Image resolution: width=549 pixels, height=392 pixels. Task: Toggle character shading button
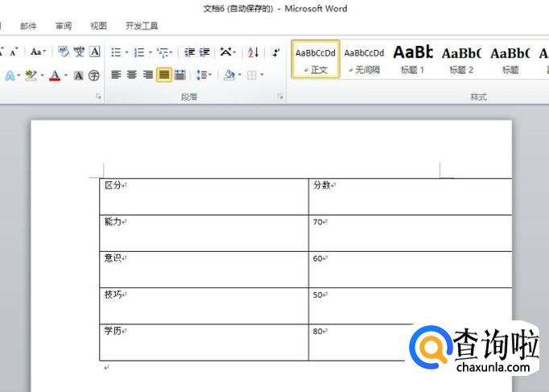79,76
